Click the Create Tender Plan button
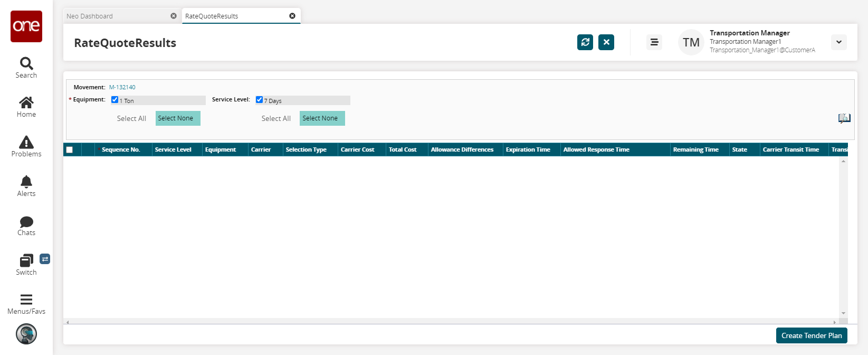The width and height of the screenshot is (868, 355). coord(812,335)
